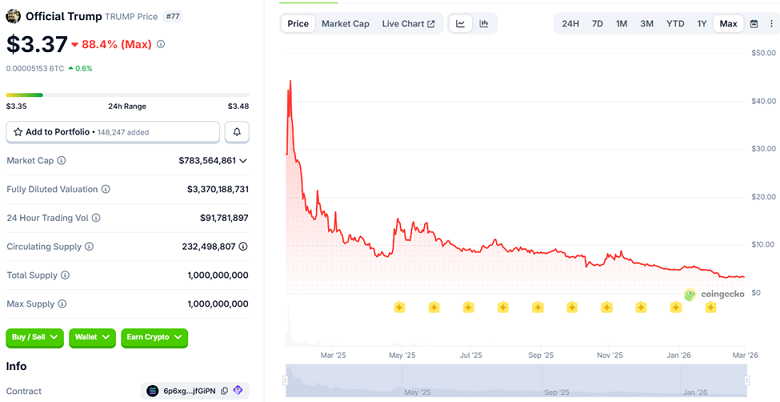This screenshot has height=402, width=780.
Task: Select the 24H time range
Action: click(x=570, y=24)
